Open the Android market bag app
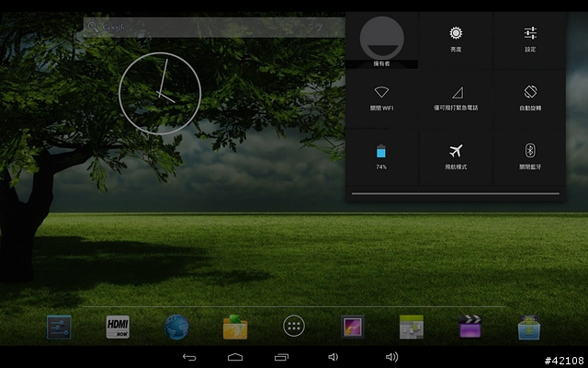The height and width of the screenshot is (368, 588). [529, 328]
